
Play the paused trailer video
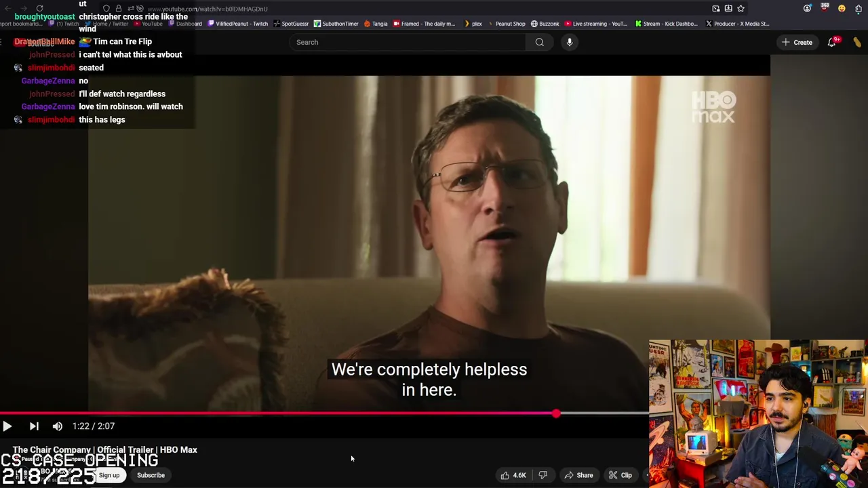click(7, 426)
